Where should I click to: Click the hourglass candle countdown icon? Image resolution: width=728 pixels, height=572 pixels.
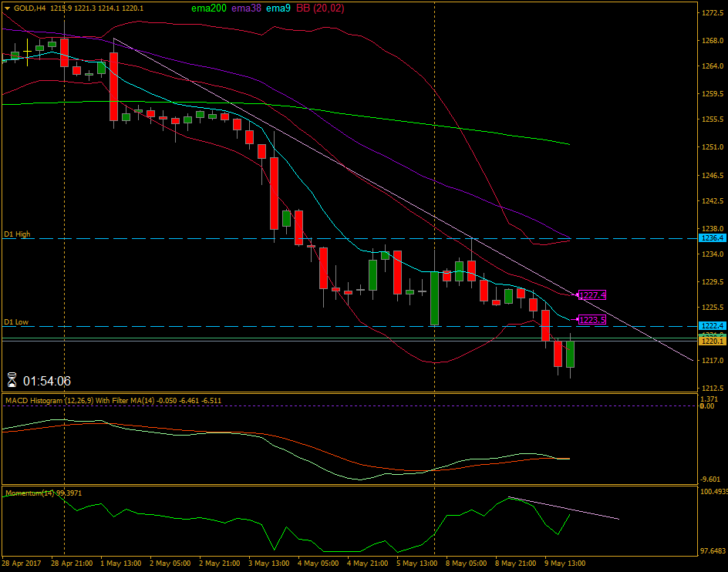click(12, 379)
